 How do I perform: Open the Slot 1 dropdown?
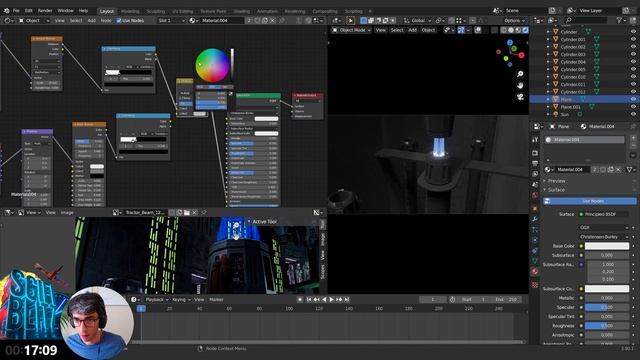point(171,20)
